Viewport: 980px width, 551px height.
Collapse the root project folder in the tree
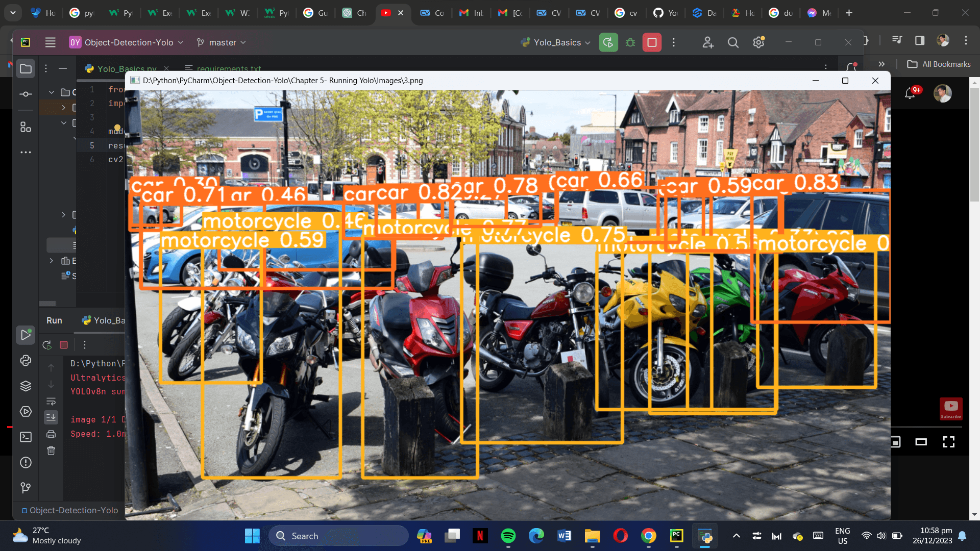point(52,92)
